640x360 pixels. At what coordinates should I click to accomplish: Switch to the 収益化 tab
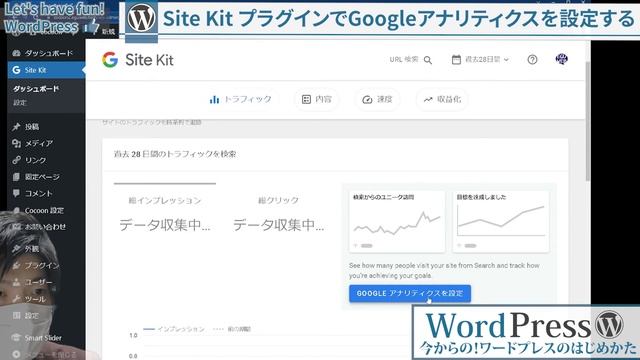(442, 99)
